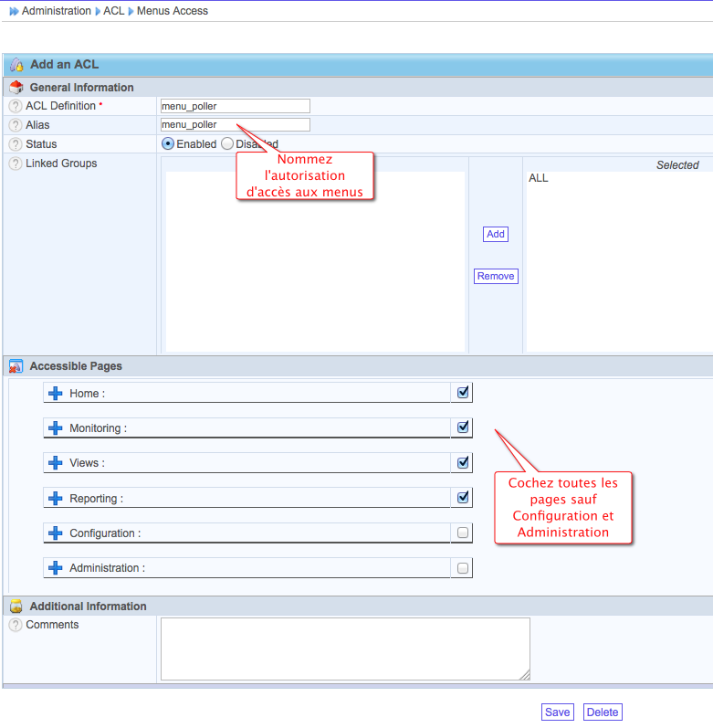Expand the Reporting pages tree
The width and height of the screenshot is (713, 728).
point(56,499)
